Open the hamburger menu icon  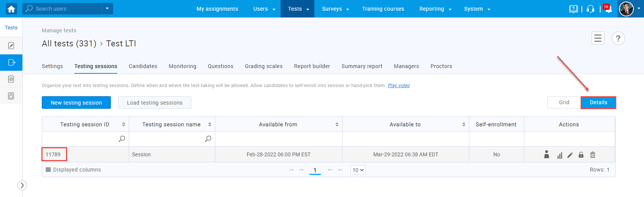pyautogui.click(x=598, y=38)
